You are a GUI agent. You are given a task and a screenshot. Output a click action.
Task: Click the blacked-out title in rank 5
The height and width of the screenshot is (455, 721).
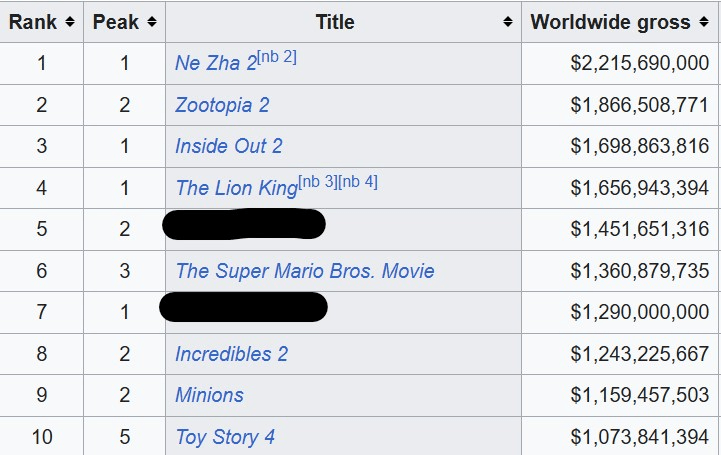coord(244,224)
